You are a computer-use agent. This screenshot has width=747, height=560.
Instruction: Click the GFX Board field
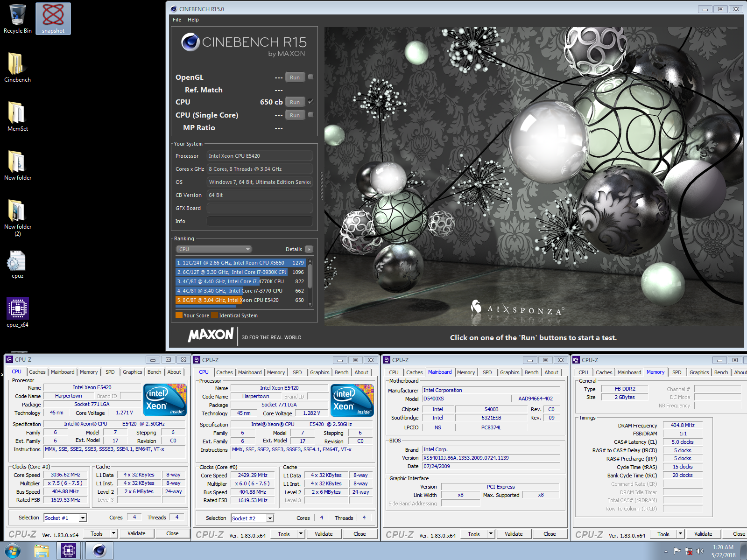coord(260,208)
